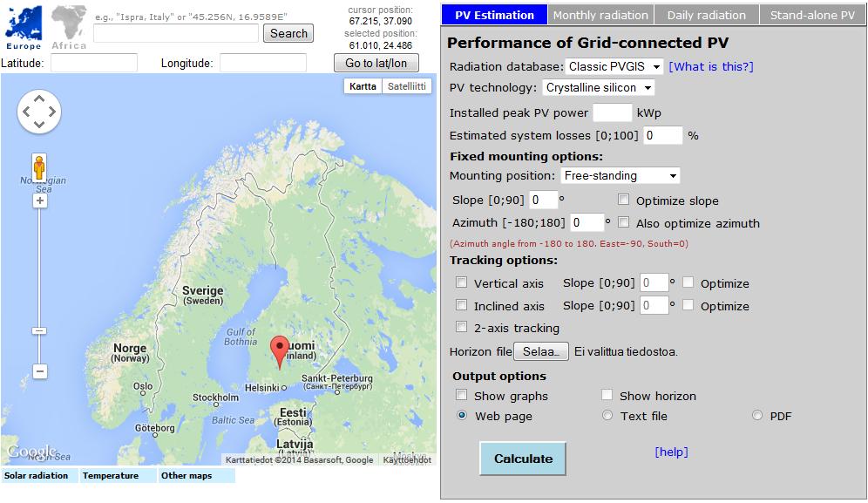Click the Sankt-Peterburg label on map
Viewport: 868px width, 503px height.
pyautogui.click(x=337, y=377)
